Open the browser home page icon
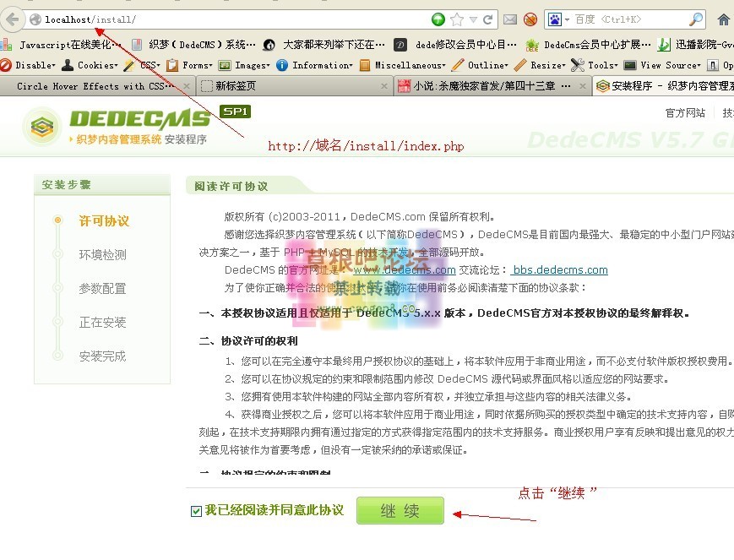This screenshot has width=734, height=560. [x=724, y=19]
